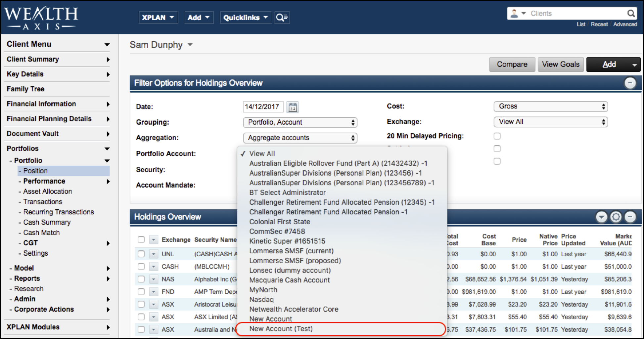Open the Aggregation select box
Viewport: 644px width, 339px height.
[x=300, y=138]
